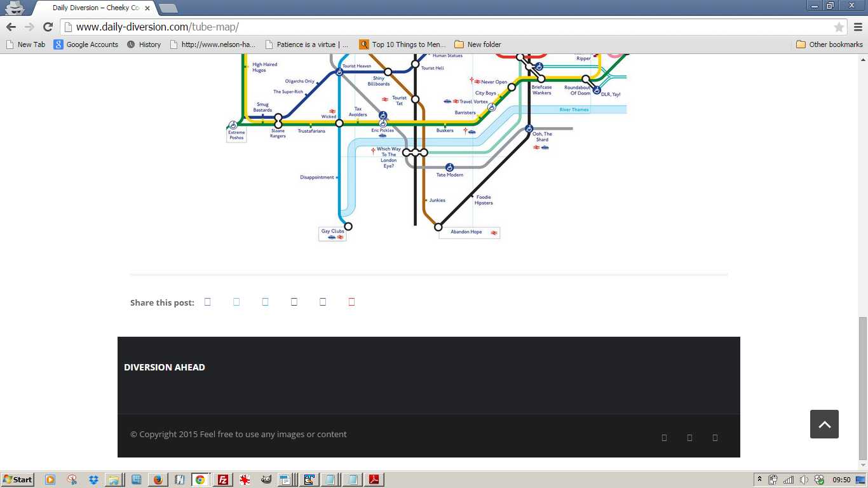Open Firefox from the taskbar
The image size is (868, 488).
pos(158,480)
